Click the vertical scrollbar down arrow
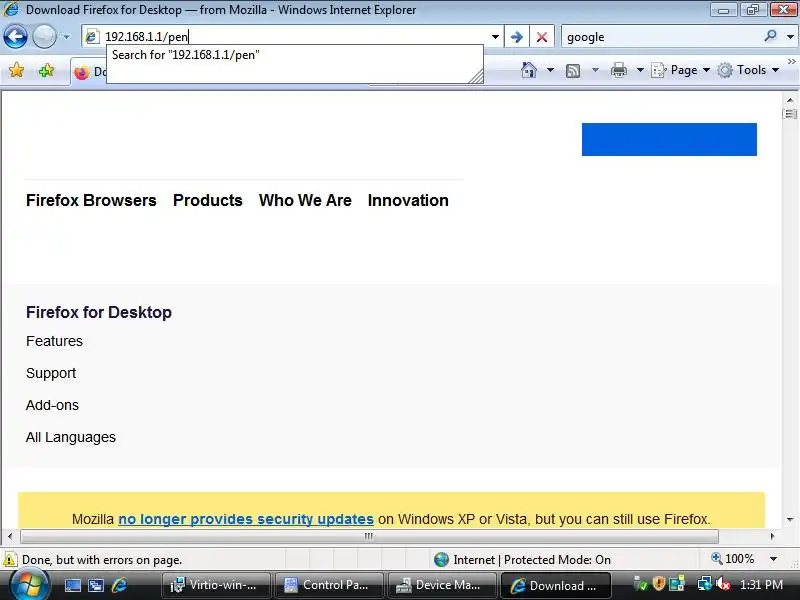The width and height of the screenshot is (800, 600). tap(790, 520)
